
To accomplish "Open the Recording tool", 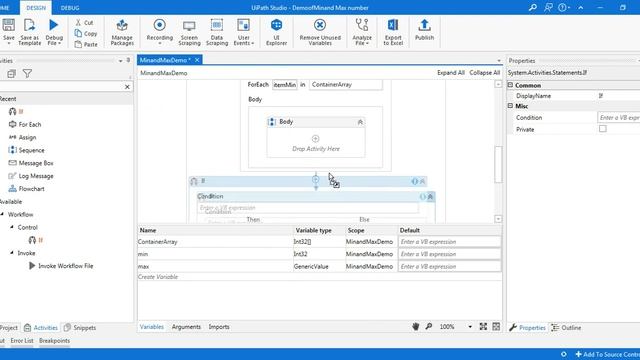I will (160, 32).
